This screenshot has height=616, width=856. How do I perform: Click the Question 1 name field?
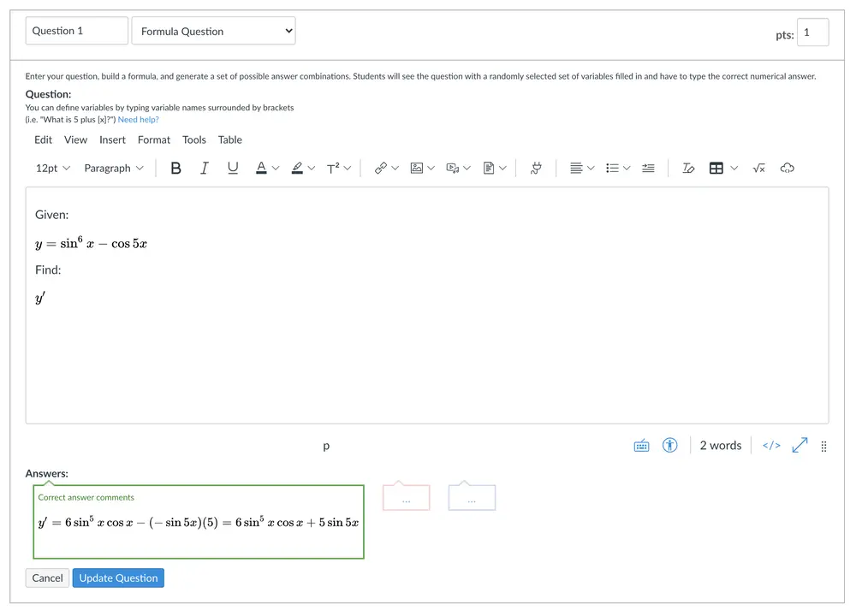tap(76, 31)
